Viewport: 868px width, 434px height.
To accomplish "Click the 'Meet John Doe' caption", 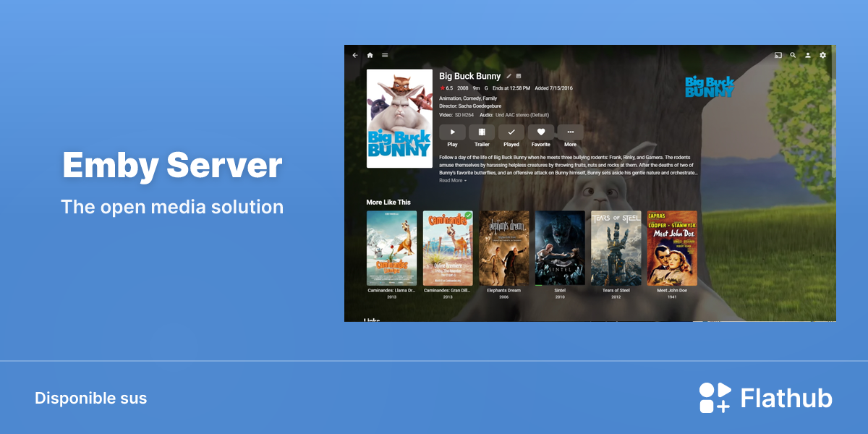I will 672,291.
